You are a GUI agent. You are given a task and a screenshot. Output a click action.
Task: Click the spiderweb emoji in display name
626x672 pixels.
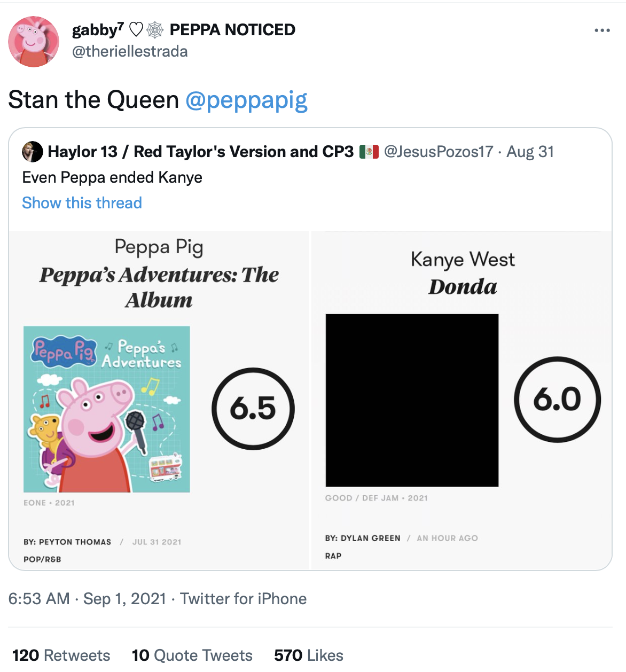(155, 30)
